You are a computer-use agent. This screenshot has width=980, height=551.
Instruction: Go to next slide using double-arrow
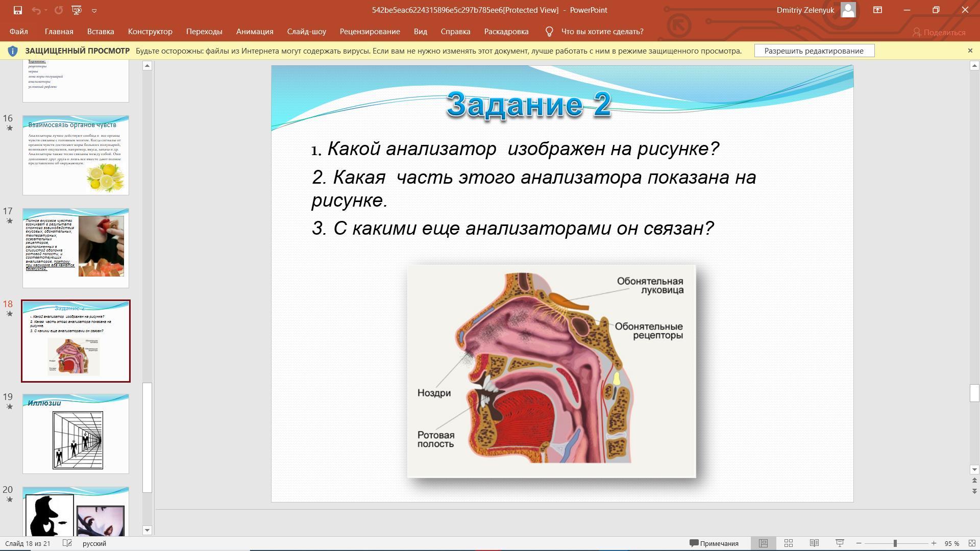coord(974,491)
